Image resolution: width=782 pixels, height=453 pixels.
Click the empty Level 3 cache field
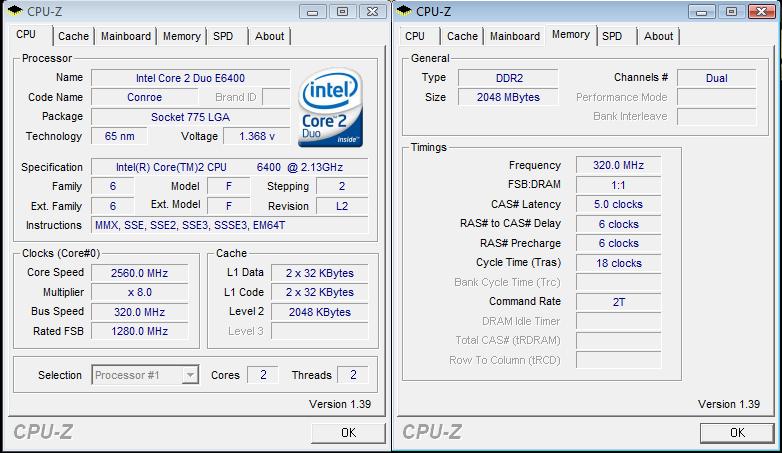click(320, 331)
